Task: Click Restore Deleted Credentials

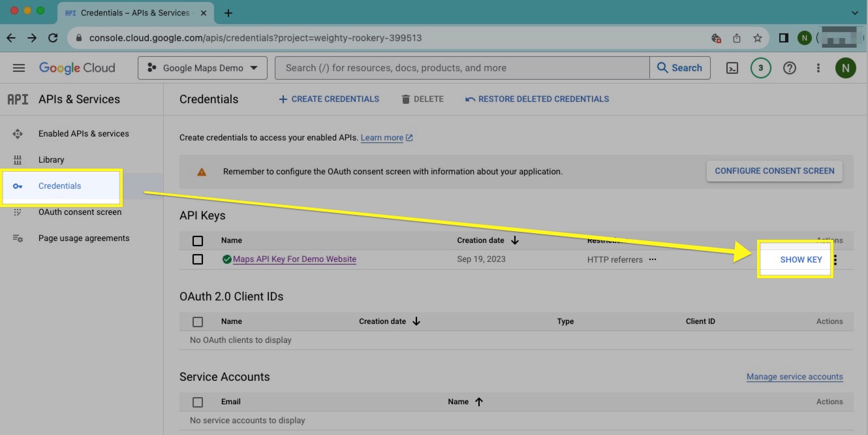Action: [x=537, y=99]
